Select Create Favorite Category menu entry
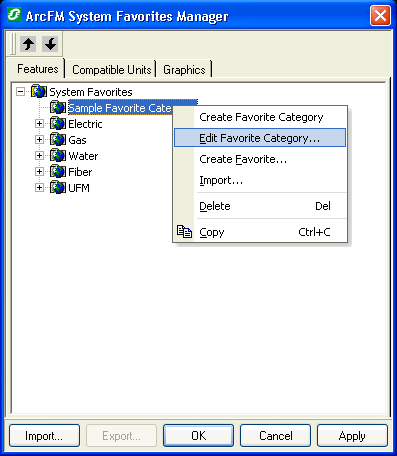This screenshot has height=456, width=397. click(x=260, y=117)
